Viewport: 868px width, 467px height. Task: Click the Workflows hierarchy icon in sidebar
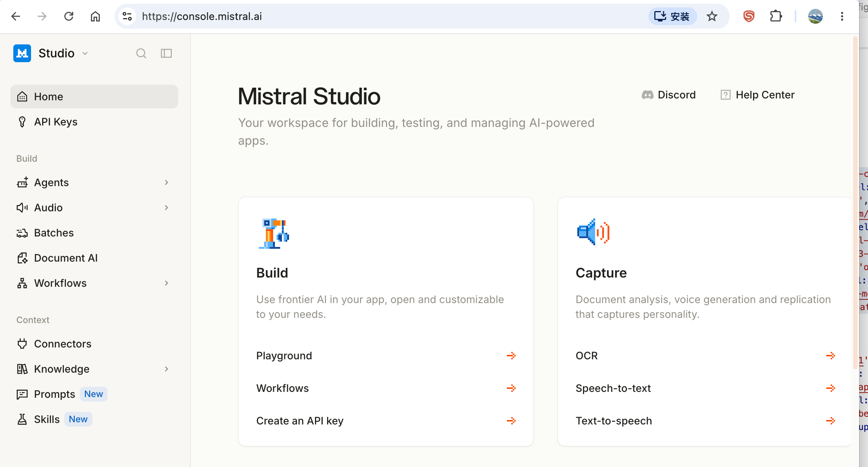[22, 283]
